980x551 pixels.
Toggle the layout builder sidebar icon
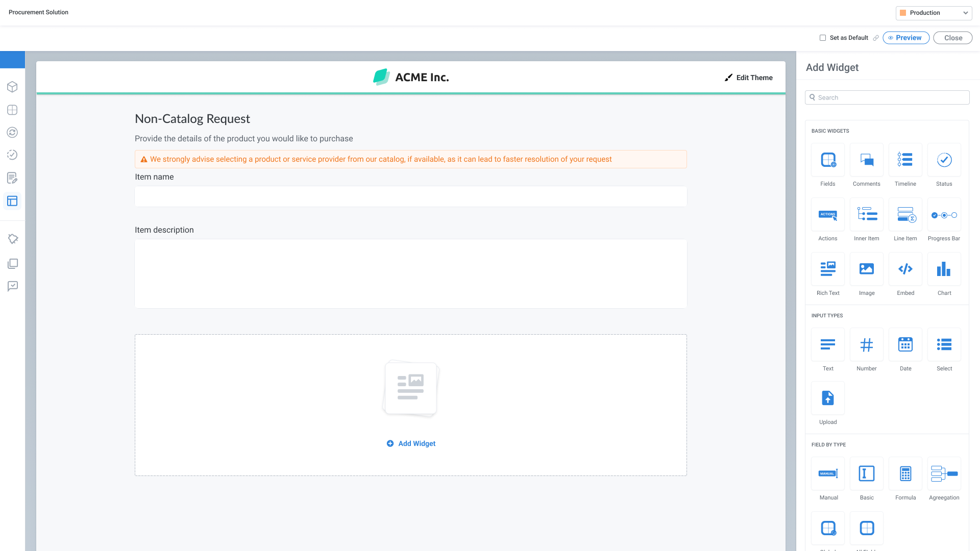pos(12,201)
